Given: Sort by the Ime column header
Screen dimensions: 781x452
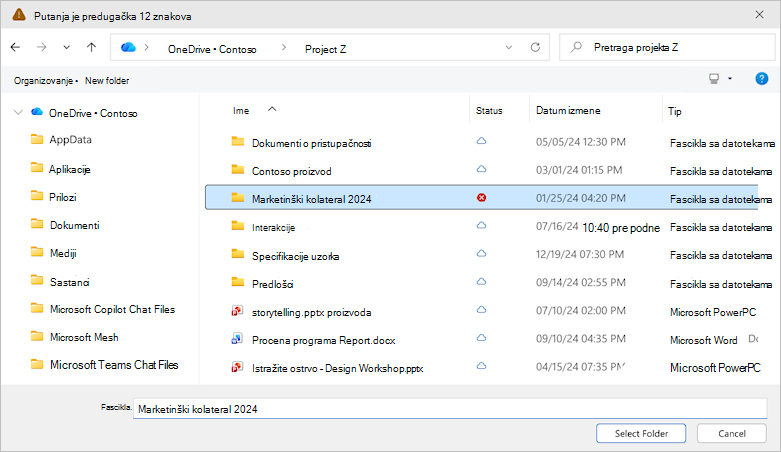Looking at the screenshot, I should click(241, 111).
